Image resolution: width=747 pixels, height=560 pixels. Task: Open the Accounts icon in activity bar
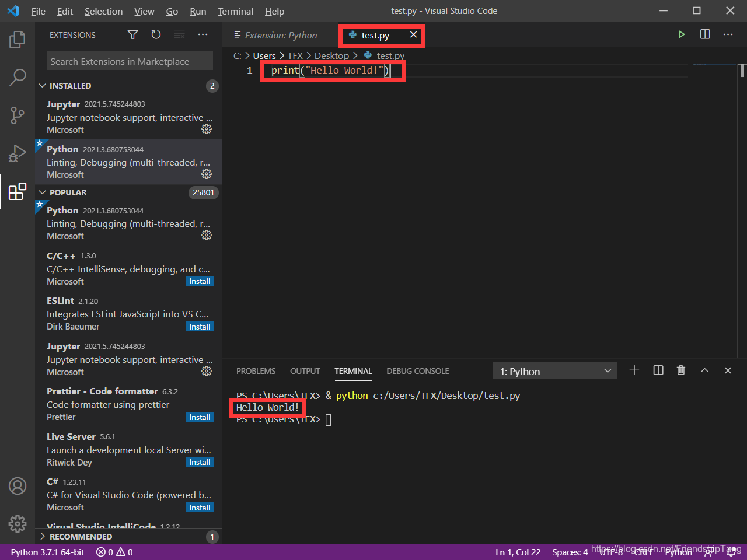[17, 486]
